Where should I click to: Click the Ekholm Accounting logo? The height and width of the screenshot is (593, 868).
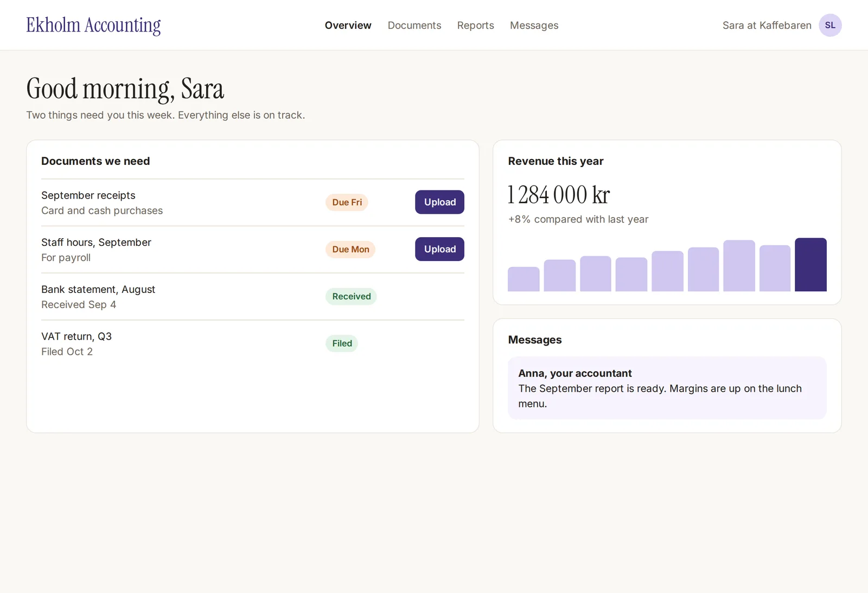click(93, 25)
